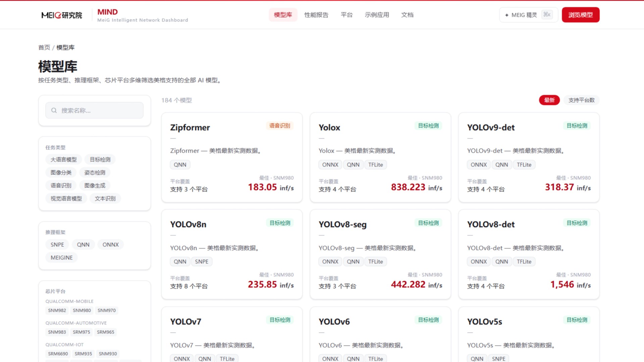Open the 文档 nav tab
Image resolution: width=644 pixels, height=362 pixels.
(407, 15)
